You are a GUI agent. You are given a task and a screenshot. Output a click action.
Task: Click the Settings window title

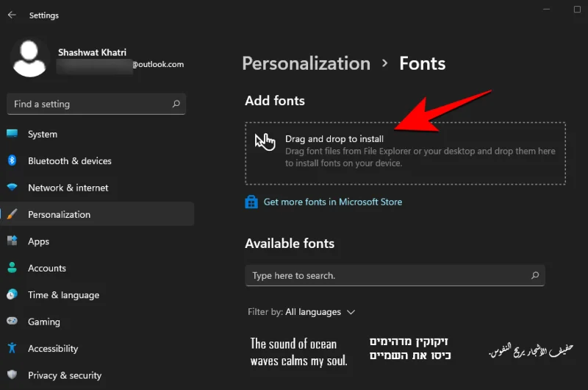click(44, 15)
